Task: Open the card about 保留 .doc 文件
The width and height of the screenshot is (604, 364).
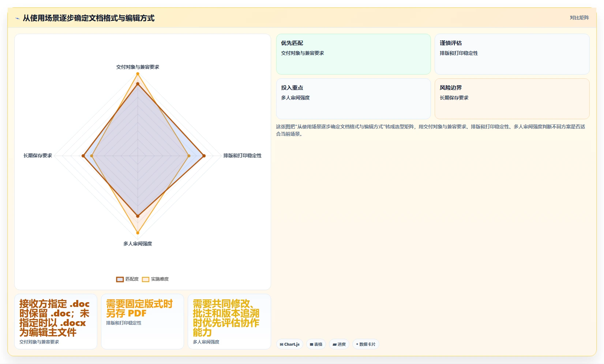Action: tap(56, 322)
